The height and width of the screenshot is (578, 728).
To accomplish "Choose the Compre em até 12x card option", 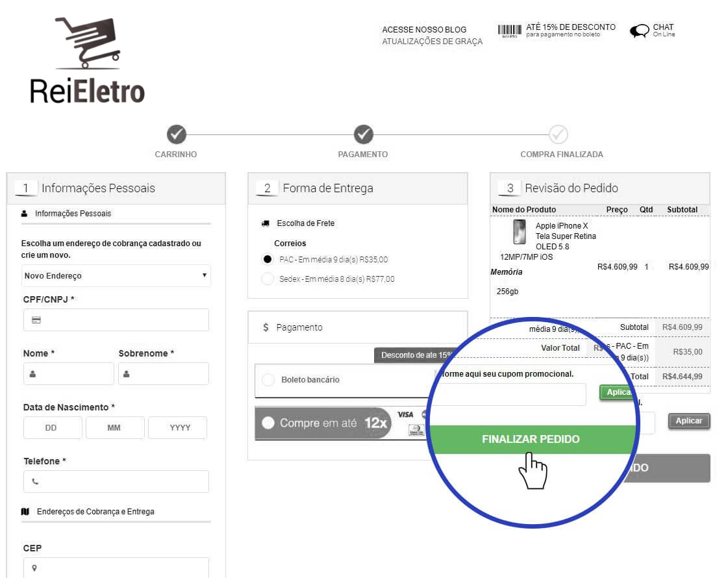I will 268,423.
